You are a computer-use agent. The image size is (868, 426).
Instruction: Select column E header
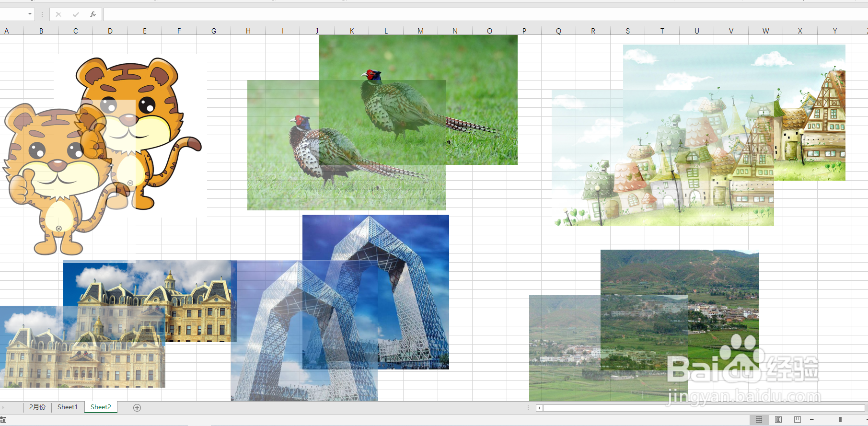pyautogui.click(x=145, y=31)
